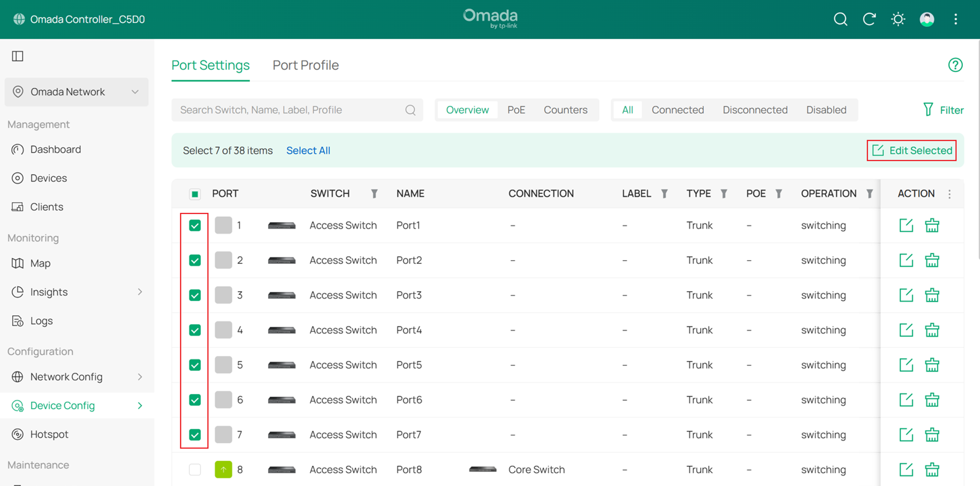
Task: Click the refresh icon in the header
Action: (869, 19)
